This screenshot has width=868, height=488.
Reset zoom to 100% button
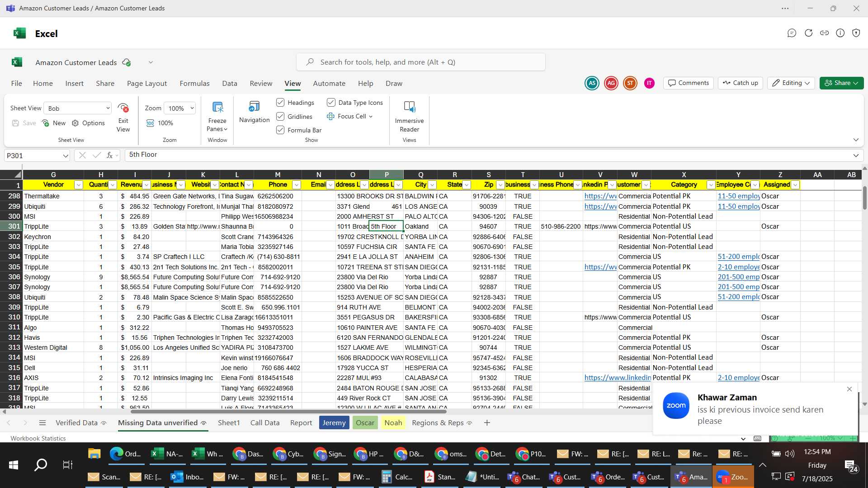[x=160, y=123]
